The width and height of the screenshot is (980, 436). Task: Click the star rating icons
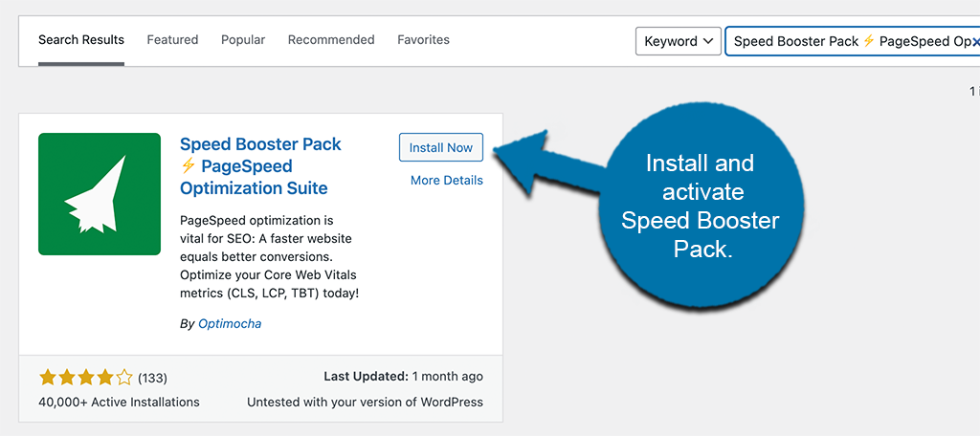(x=85, y=378)
